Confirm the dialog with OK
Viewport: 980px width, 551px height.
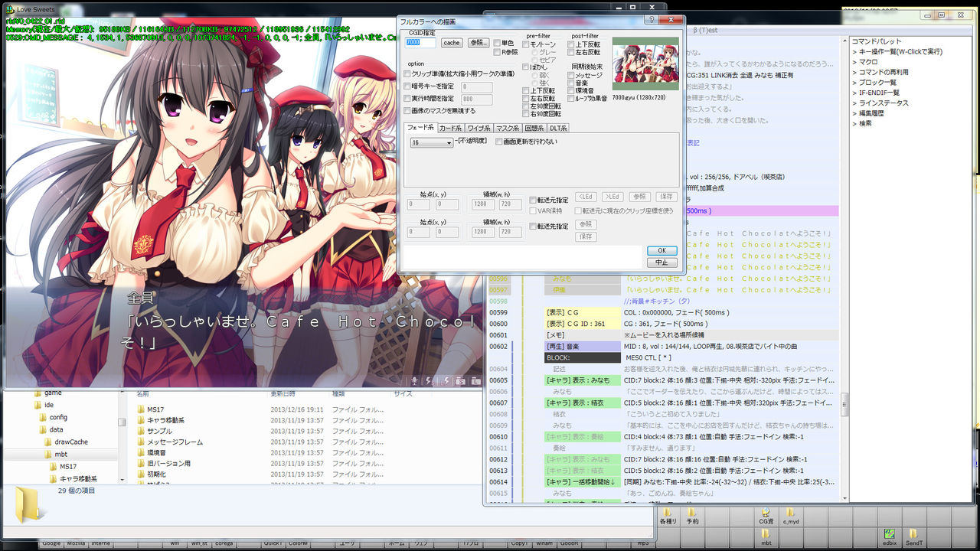click(x=661, y=250)
